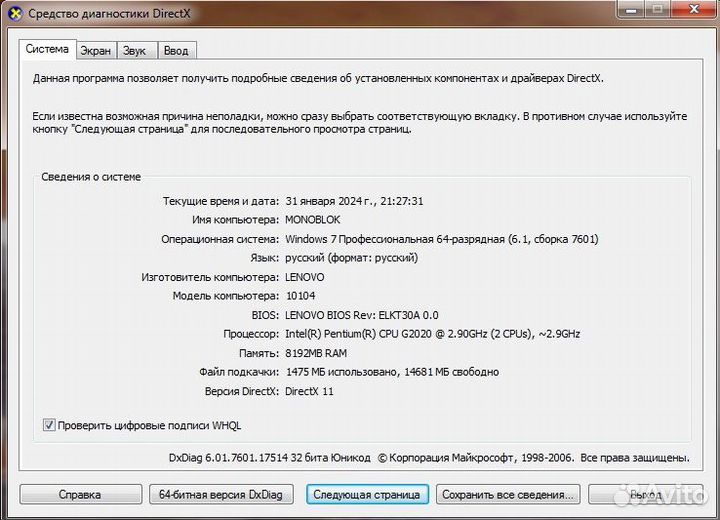The width and height of the screenshot is (720, 520).
Task: Click the Windows 7 Профессиональная OS value
Action: [442, 239]
